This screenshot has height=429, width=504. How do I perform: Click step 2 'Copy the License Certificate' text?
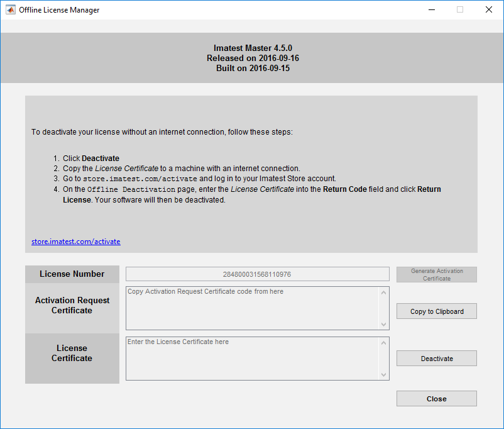click(x=181, y=169)
